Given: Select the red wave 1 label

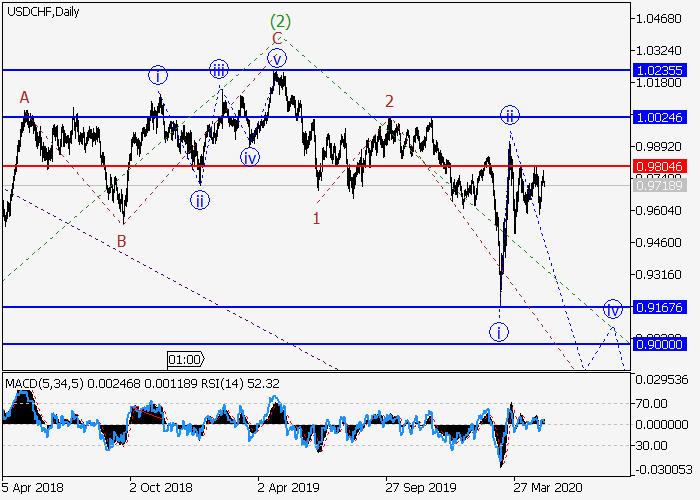Looking at the screenshot, I should pos(316,217).
